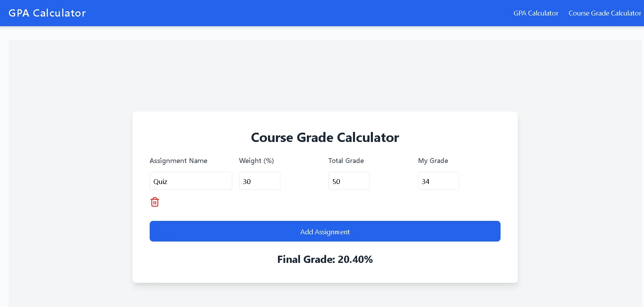Image resolution: width=644 pixels, height=307 pixels.
Task: Delete the Quiz assignment with trash icon
Action: click(x=155, y=202)
